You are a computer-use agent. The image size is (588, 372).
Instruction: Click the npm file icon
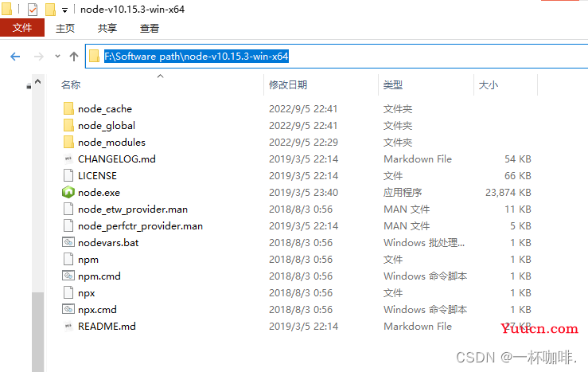68,259
